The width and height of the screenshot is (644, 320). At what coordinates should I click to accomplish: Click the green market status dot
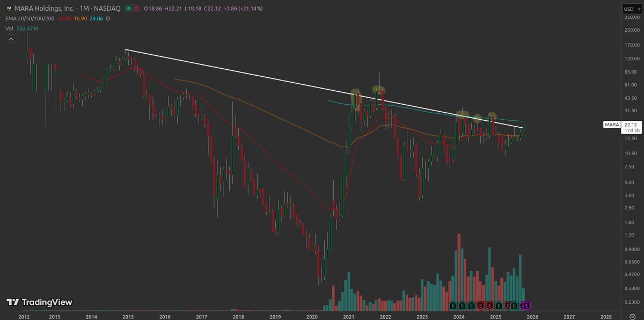129,9
